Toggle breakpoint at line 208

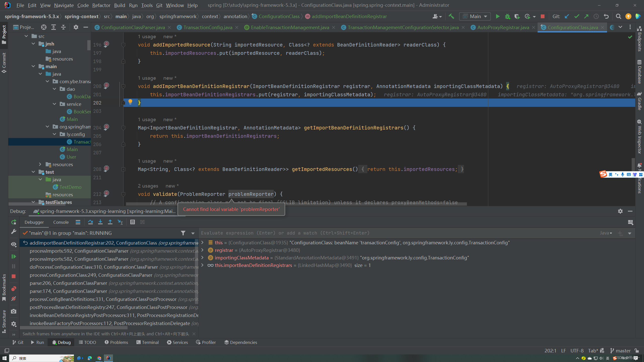point(106,168)
